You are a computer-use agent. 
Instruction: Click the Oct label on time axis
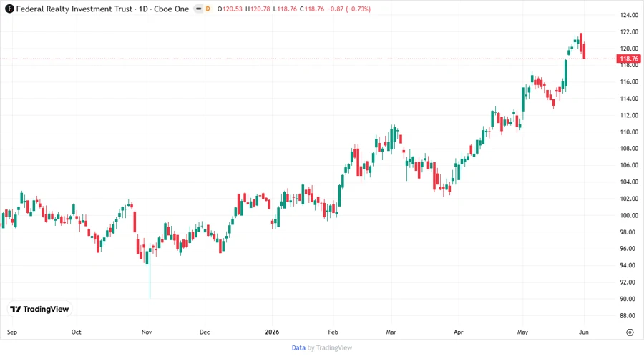(x=76, y=332)
